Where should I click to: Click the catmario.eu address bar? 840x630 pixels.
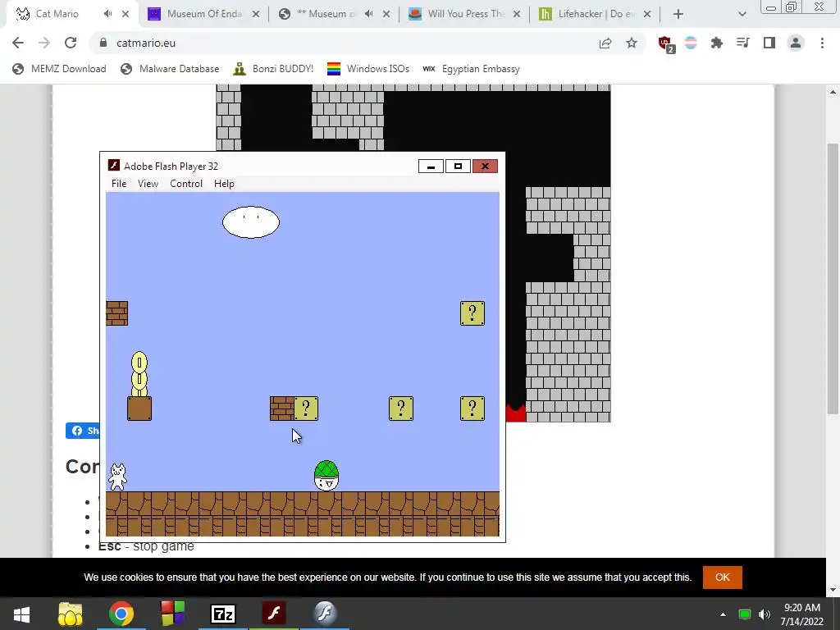tap(343, 43)
